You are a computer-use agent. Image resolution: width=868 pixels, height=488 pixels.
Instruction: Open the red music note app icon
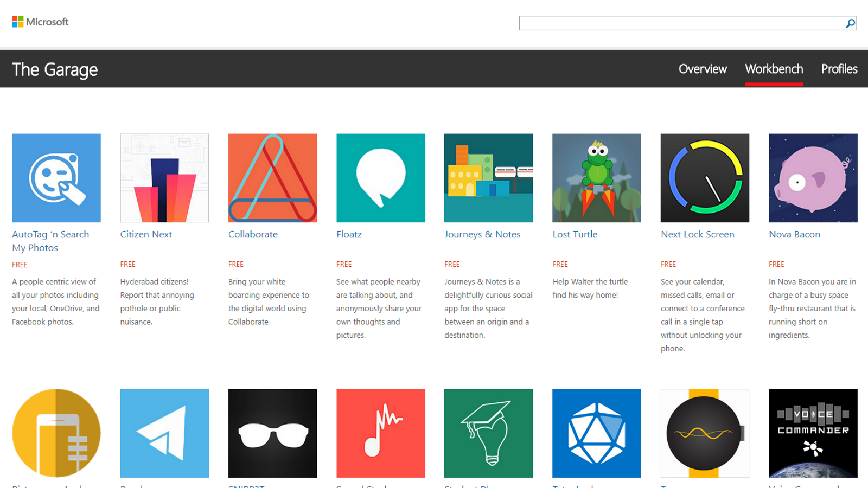point(380,433)
